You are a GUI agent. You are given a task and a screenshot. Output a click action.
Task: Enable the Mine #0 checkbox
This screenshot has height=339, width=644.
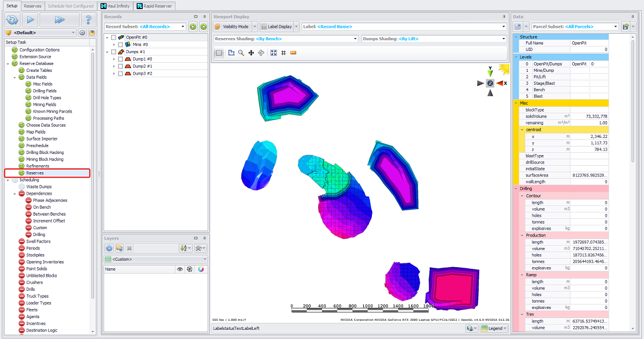click(x=120, y=45)
